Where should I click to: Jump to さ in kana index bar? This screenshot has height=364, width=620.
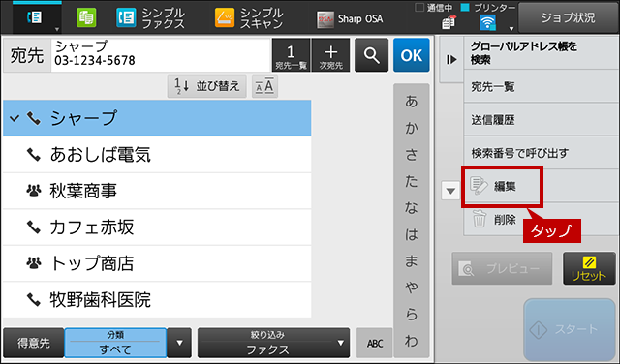pos(411,154)
